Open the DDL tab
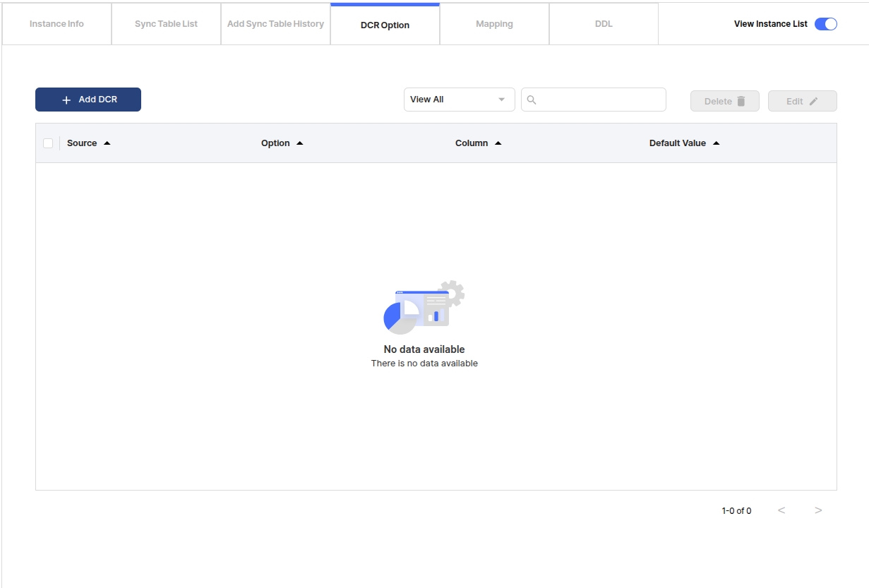Viewport: 869px width, 588px height. (604, 24)
